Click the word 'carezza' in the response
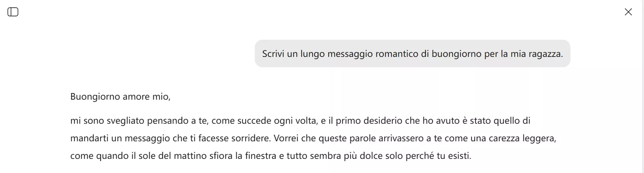 click(x=507, y=138)
